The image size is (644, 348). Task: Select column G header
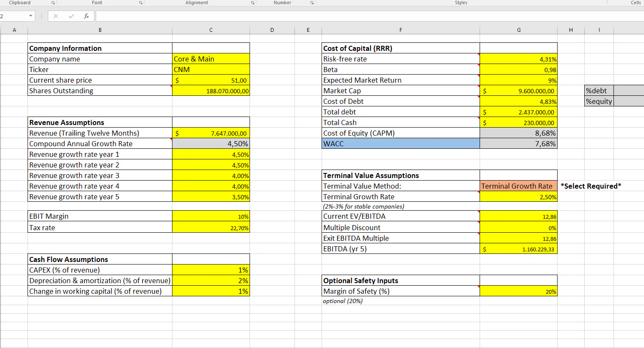click(x=519, y=30)
